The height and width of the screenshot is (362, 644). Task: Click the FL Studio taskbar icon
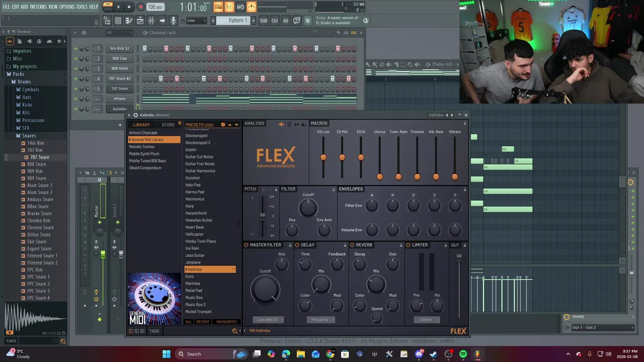477,354
